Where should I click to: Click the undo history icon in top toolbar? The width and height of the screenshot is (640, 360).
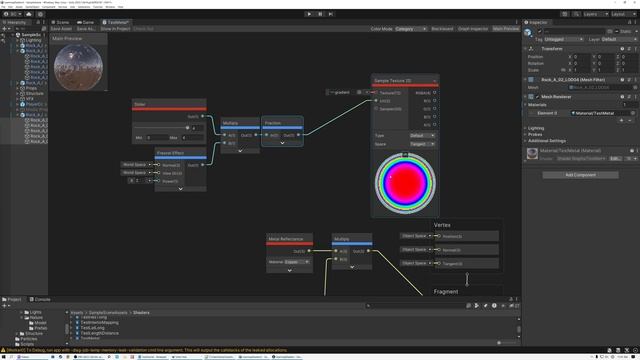point(565,14)
